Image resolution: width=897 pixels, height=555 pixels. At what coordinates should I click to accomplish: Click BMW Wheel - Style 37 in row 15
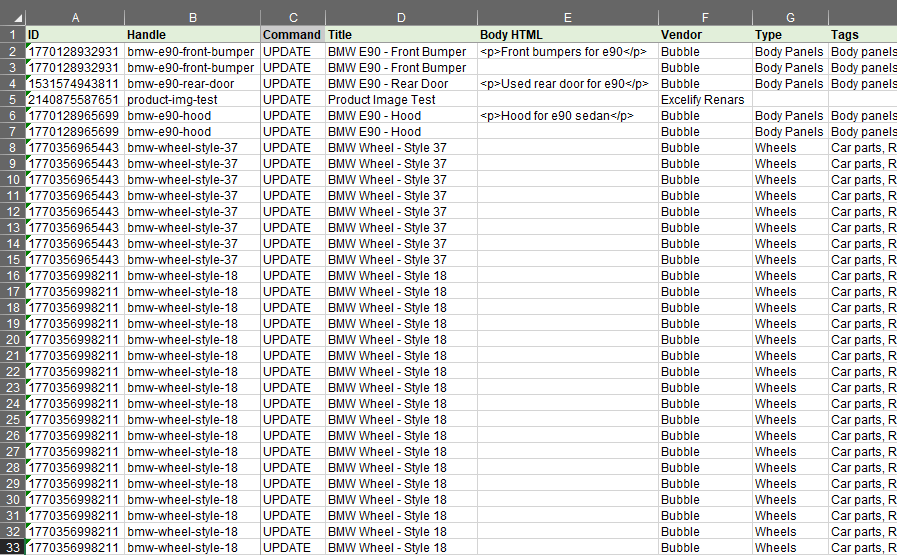401,260
